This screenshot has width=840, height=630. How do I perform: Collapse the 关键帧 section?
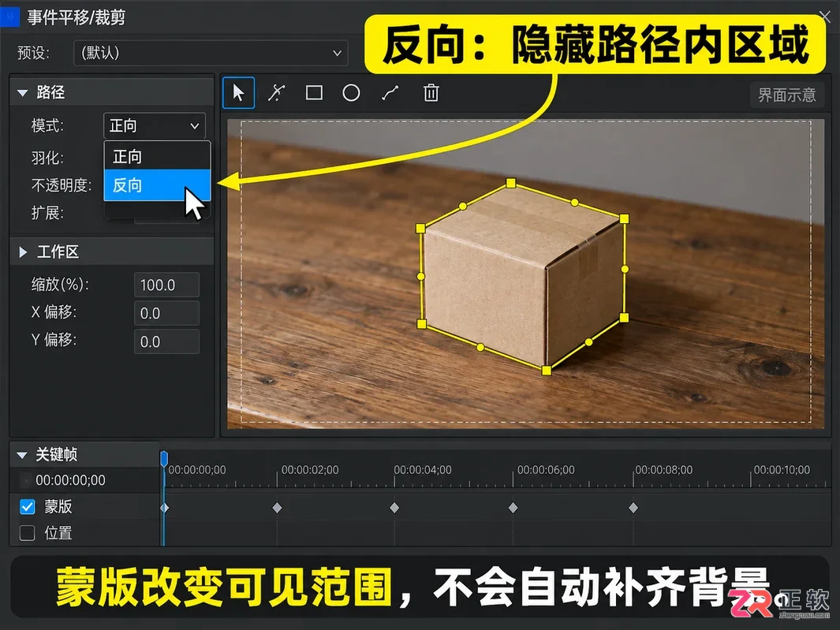[22, 455]
